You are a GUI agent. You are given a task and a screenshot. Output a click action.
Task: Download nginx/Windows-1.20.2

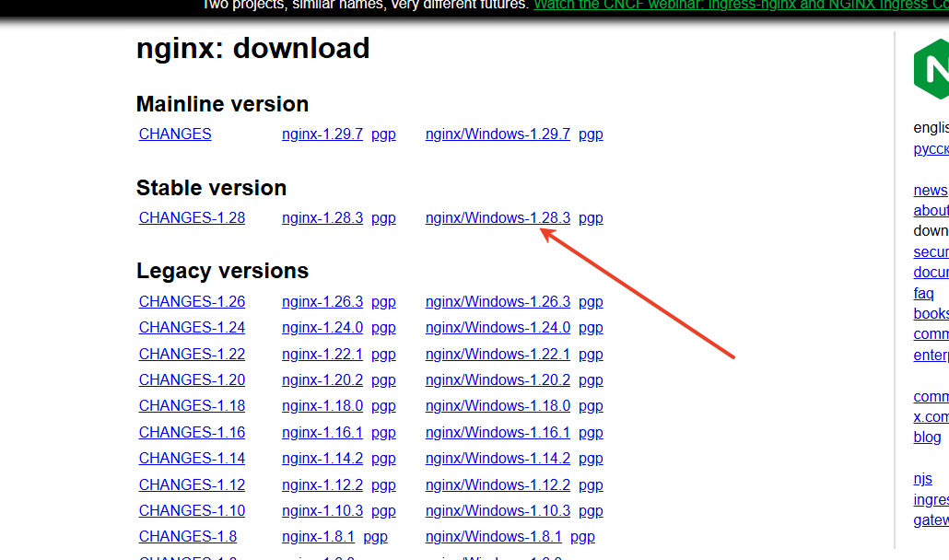[498, 379]
